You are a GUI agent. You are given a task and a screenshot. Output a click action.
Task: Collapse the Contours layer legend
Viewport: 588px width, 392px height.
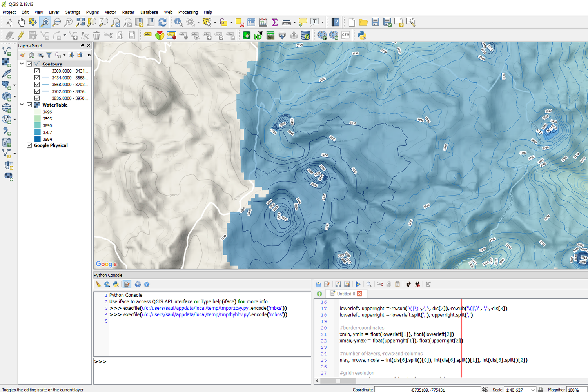(22, 64)
